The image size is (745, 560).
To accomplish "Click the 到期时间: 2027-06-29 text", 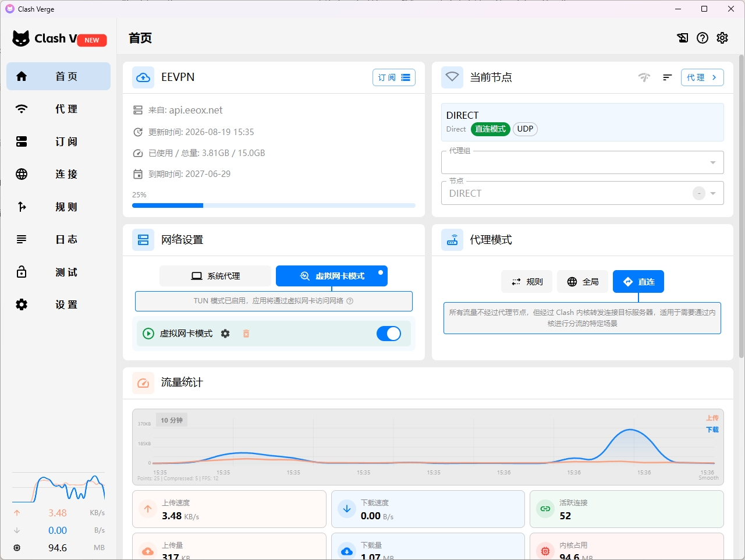I will tap(190, 174).
